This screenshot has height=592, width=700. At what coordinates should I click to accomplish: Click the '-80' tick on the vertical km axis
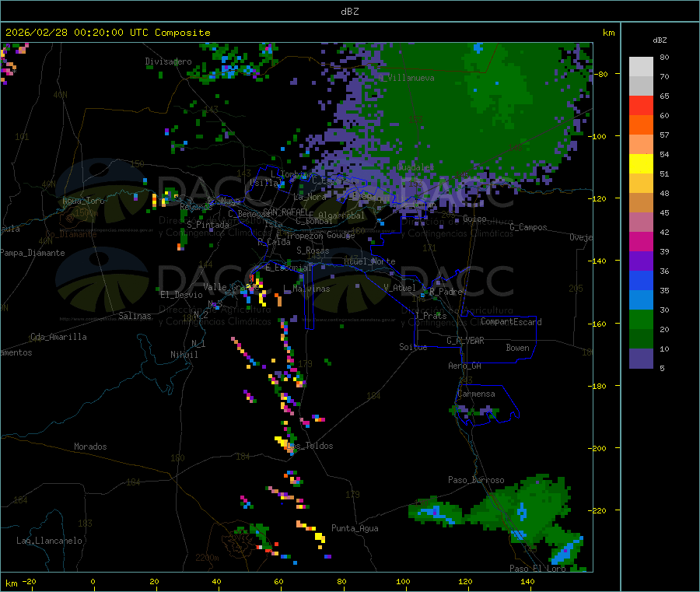coord(599,74)
